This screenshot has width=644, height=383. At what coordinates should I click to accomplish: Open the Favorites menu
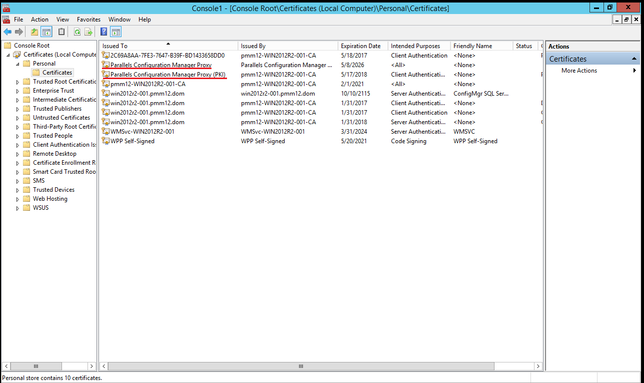tap(88, 19)
